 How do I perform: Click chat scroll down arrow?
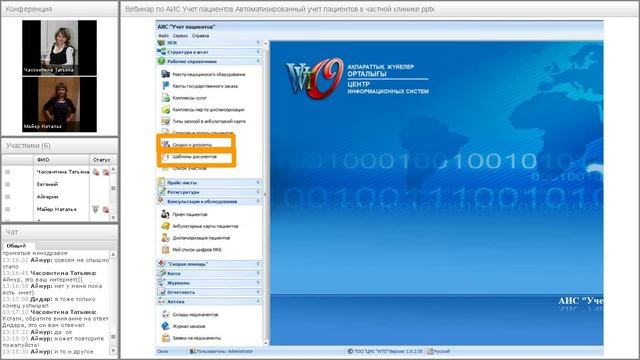coord(113,351)
